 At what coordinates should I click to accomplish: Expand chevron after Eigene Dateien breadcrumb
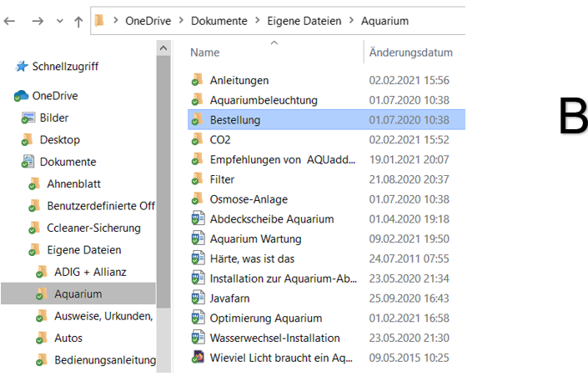point(351,20)
